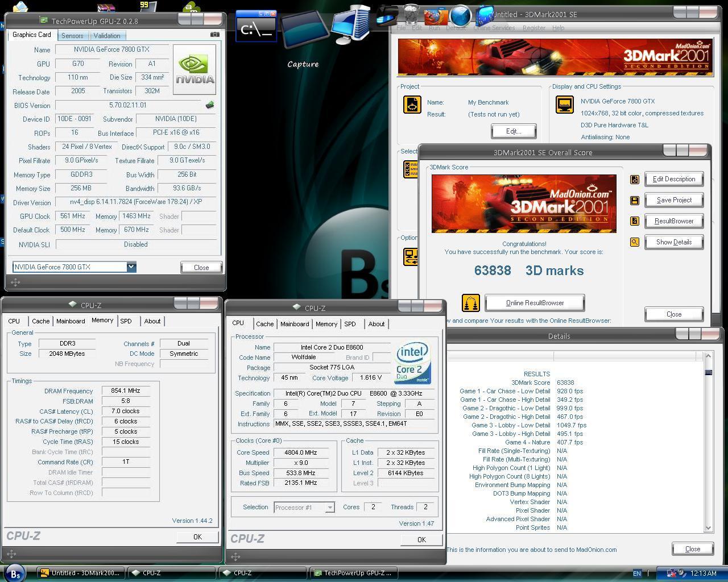Click the DRAM Frequency value 854.1 MHz
Image resolution: width=728 pixels, height=582 pixels.
pyautogui.click(x=126, y=390)
